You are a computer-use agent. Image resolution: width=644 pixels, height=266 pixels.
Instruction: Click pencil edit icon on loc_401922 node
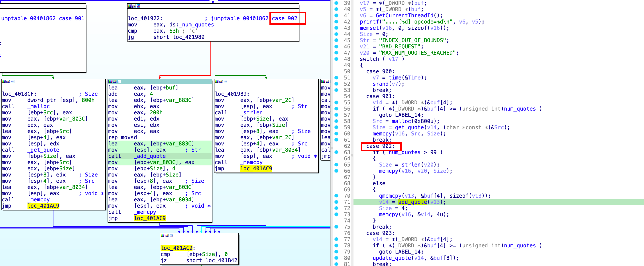click(x=134, y=6)
